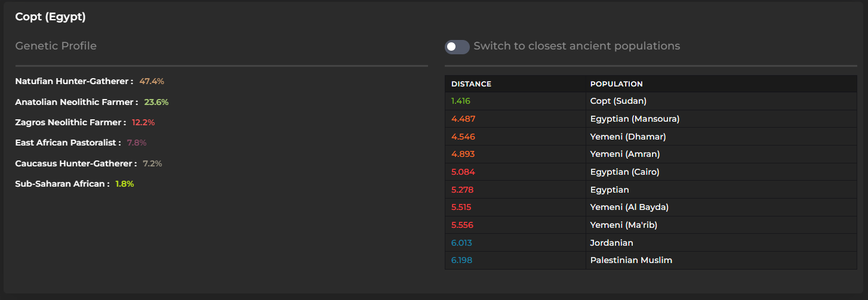Click the Natufian Hunter-Gatherer component

[x=74, y=81]
